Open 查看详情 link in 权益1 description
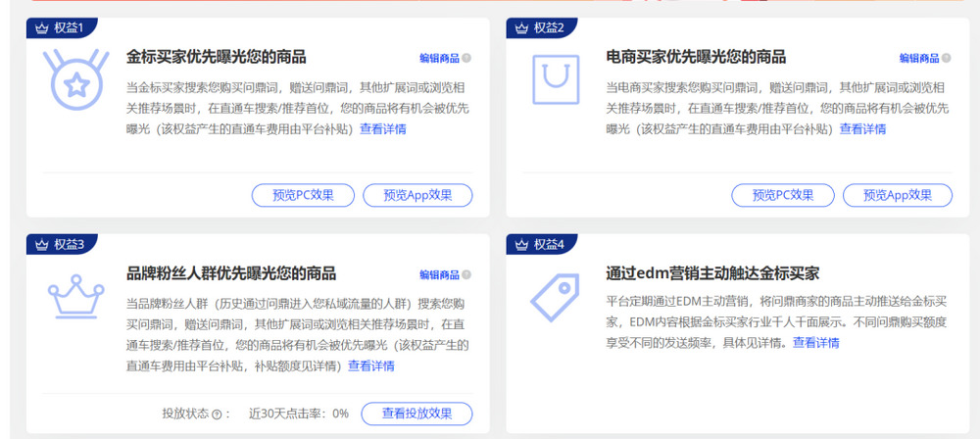980x439 pixels. point(382,129)
